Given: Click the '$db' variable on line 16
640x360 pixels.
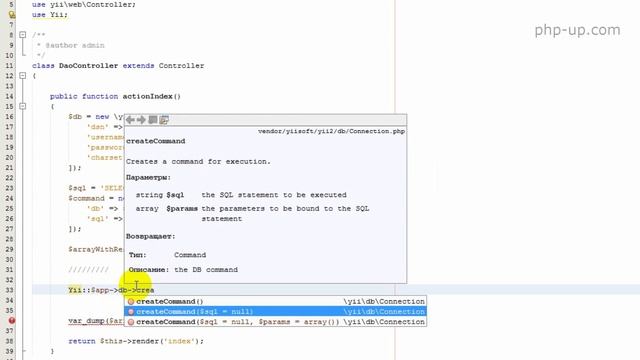Looking at the screenshot, I should (x=75, y=117).
